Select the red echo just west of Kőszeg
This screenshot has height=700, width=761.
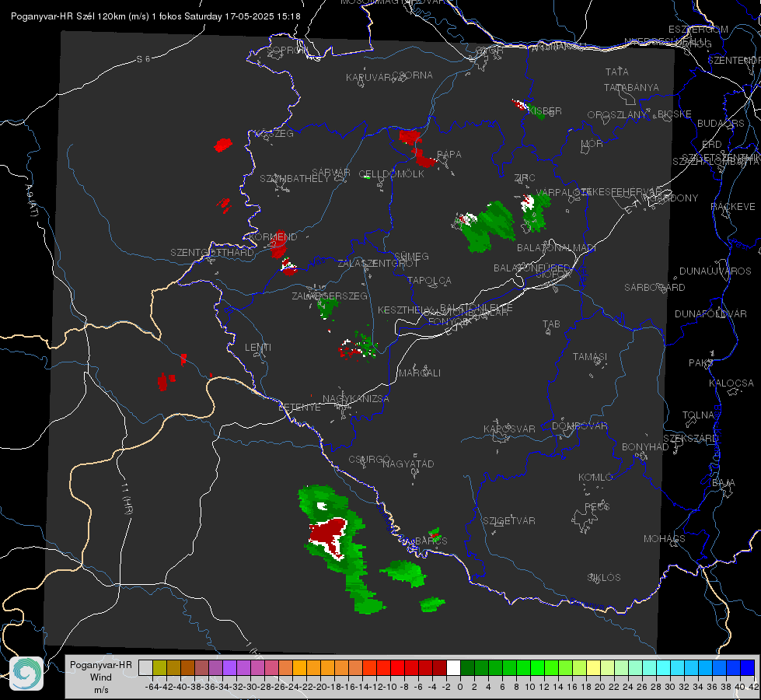pos(223,145)
